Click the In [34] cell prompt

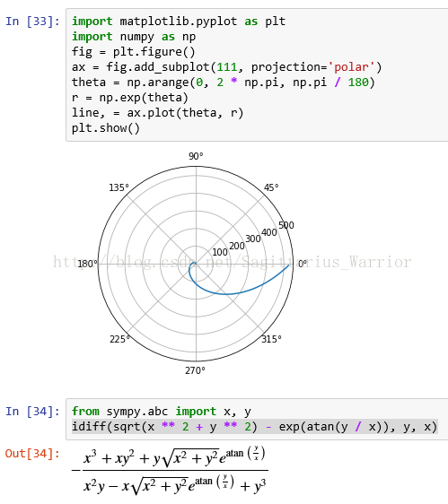[x=32, y=412]
